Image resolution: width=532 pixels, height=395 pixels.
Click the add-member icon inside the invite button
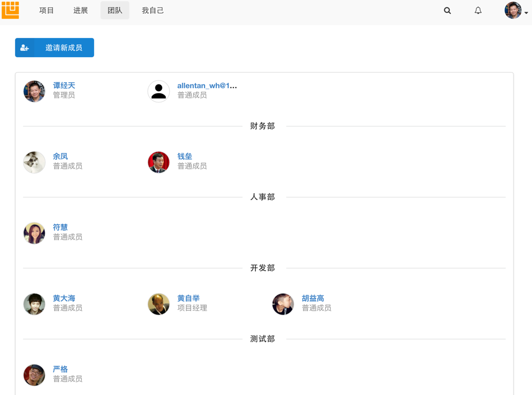coord(25,48)
